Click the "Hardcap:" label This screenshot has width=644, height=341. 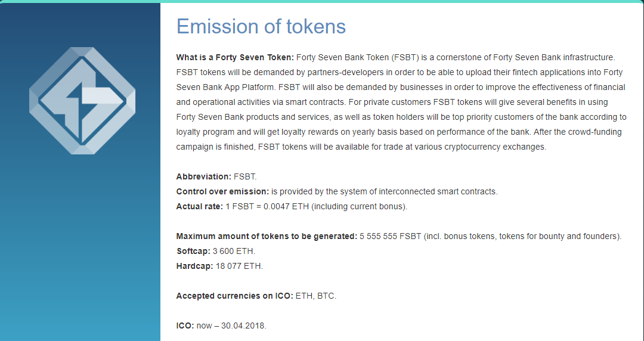tap(194, 266)
